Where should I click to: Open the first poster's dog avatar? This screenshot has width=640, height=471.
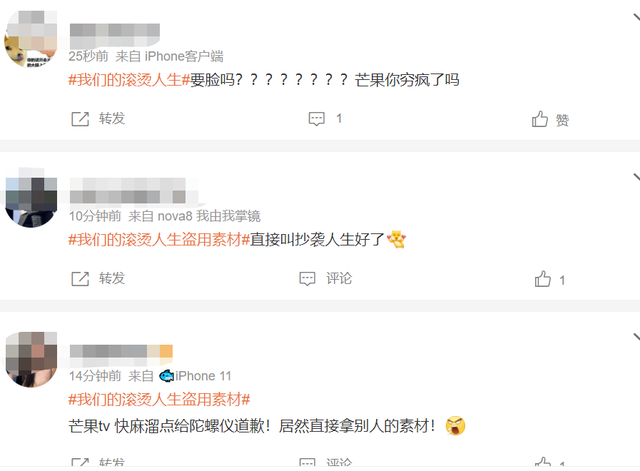tap(31, 39)
